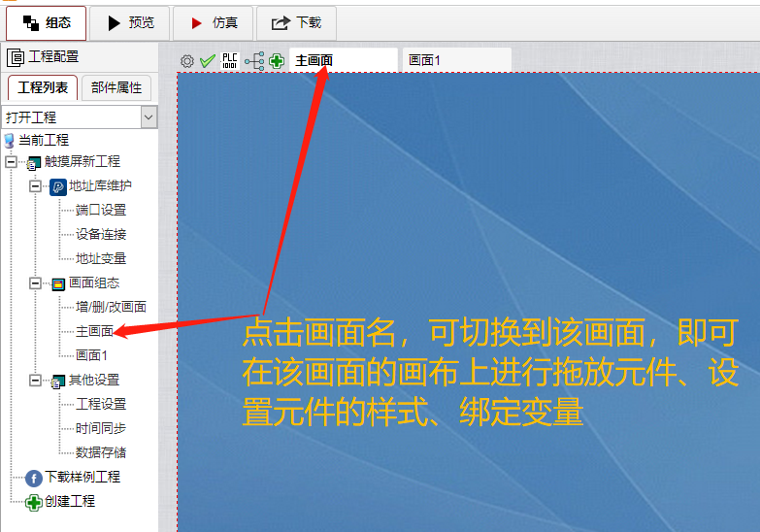Collapse the 触摸屏新工程 tree node
Screen dimensions: 760x532
point(11,162)
